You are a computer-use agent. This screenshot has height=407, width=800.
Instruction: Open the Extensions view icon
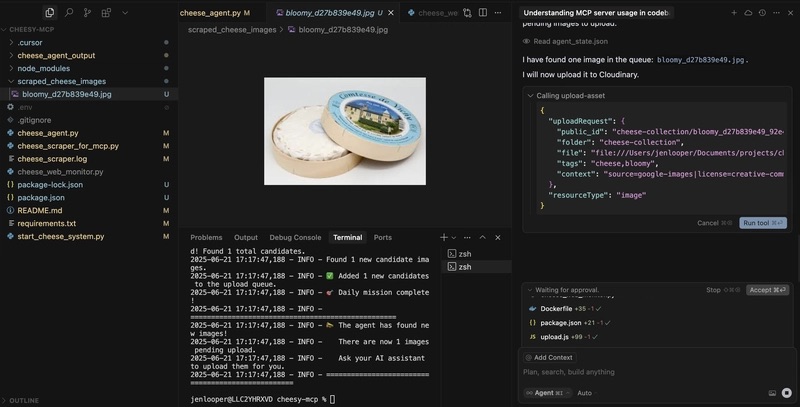pyautogui.click(x=106, y=13)
